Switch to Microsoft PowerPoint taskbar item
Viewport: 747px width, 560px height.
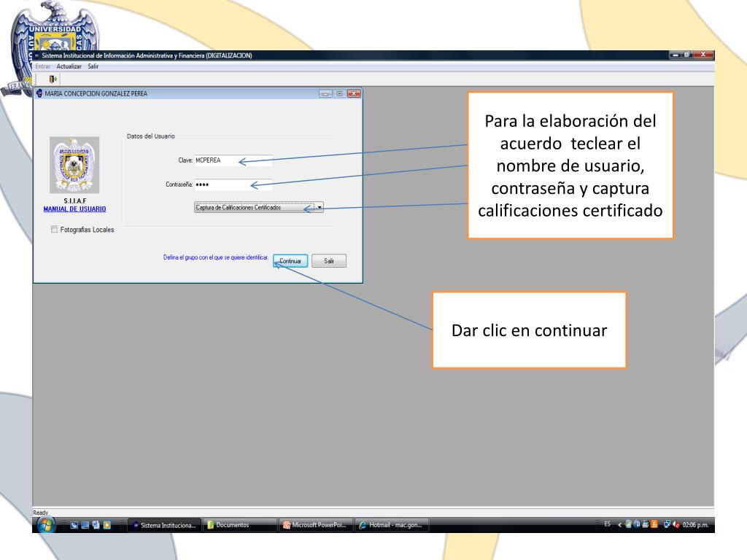(x=316, y=524)
